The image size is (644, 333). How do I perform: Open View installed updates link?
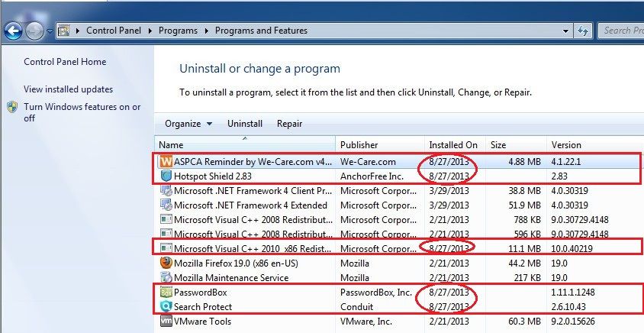point(68,89)
